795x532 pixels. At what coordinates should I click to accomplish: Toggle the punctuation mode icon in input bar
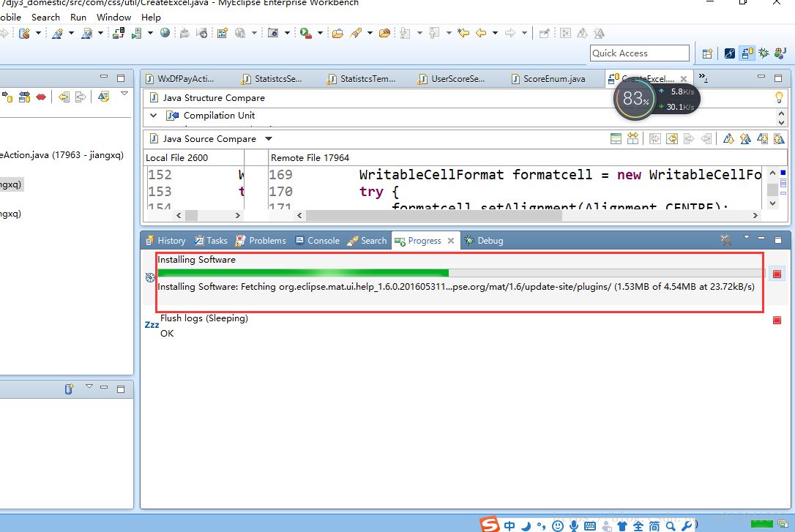coord(541,526)
